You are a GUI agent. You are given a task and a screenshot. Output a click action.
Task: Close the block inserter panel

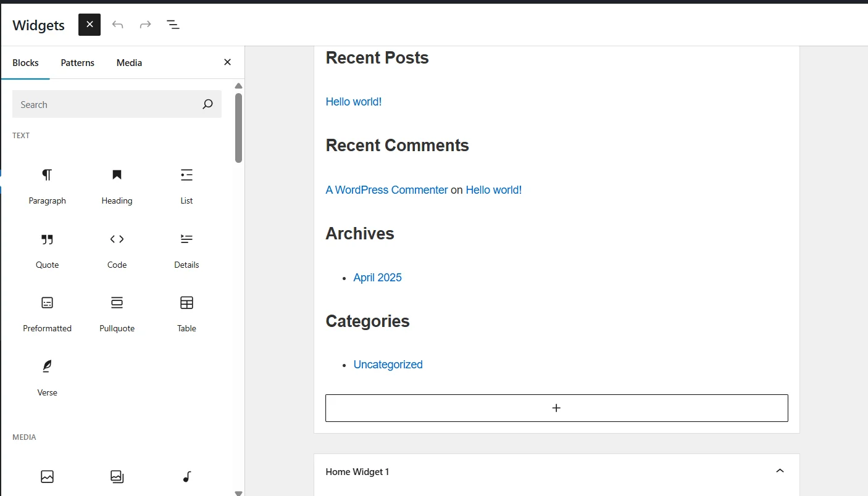227,62
